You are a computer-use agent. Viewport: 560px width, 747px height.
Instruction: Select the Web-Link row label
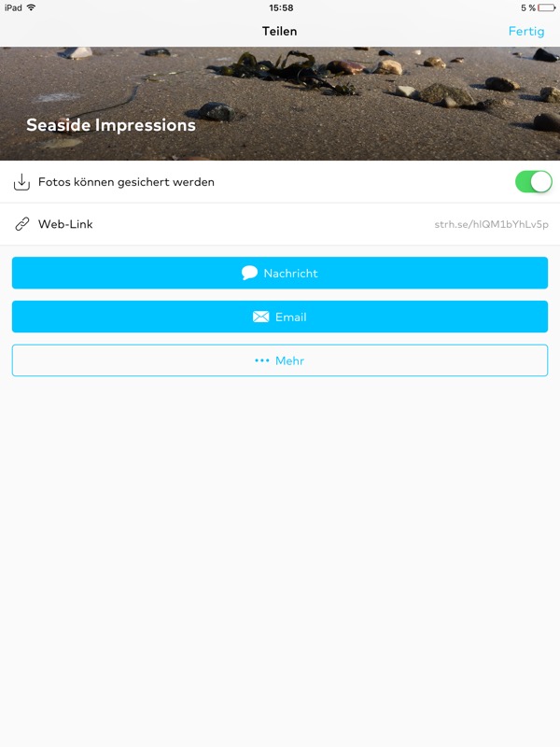coord(65,224)
